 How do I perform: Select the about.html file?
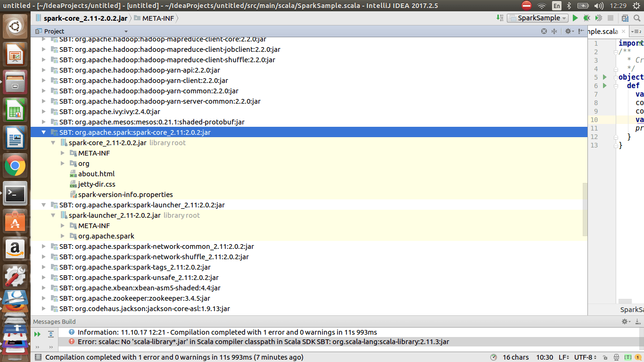[x=96, y=174]
